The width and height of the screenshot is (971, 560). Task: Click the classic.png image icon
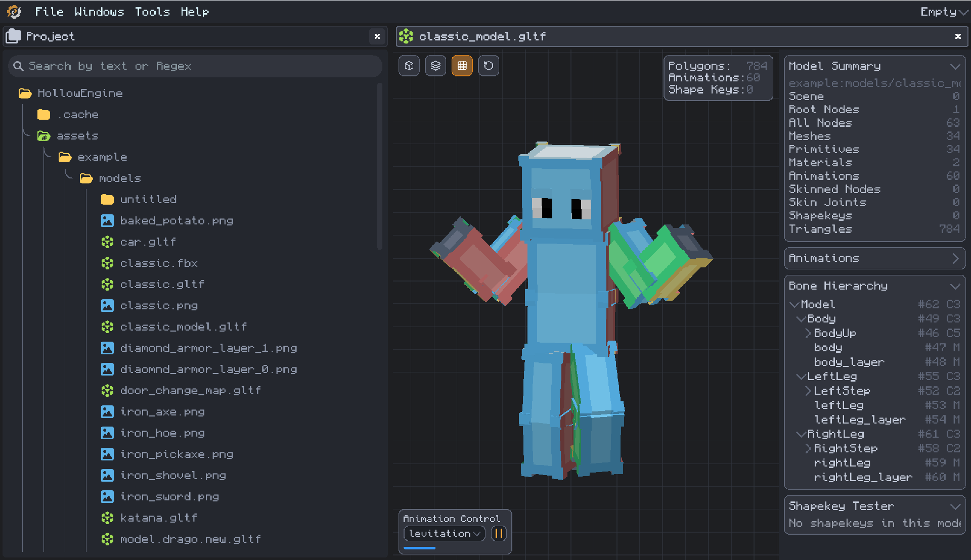pos(107,306)
